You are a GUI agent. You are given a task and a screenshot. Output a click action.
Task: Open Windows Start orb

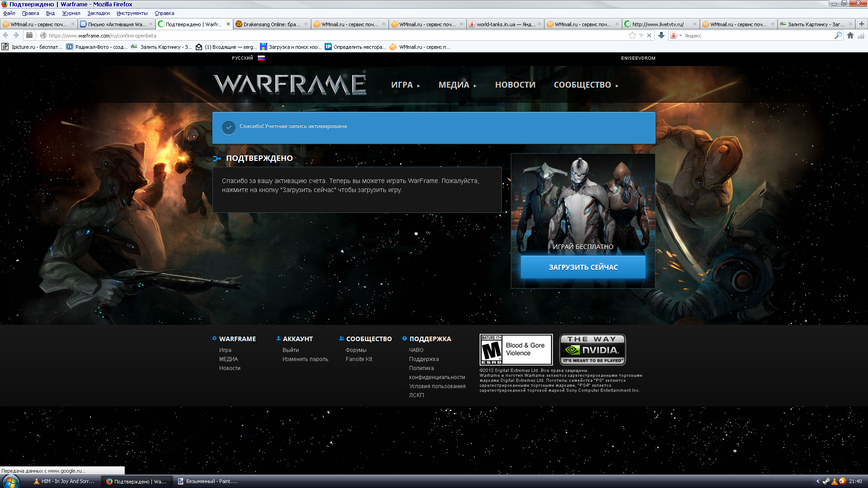pyautogui.click(x=11, y=481)
